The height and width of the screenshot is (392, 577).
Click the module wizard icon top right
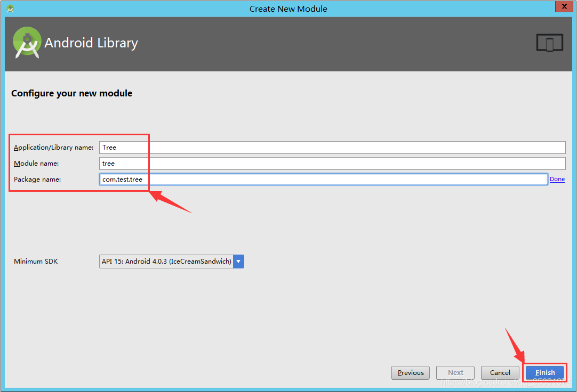(549, 43)
